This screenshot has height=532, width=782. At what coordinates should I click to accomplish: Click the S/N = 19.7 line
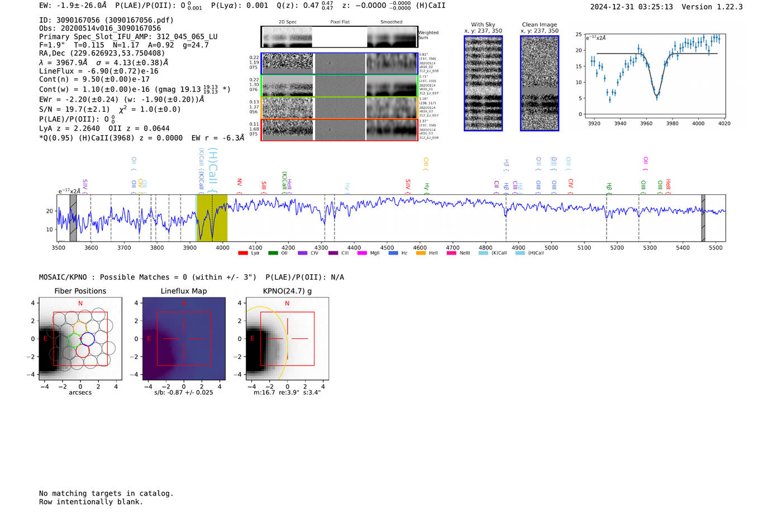[x=110, y=109]
